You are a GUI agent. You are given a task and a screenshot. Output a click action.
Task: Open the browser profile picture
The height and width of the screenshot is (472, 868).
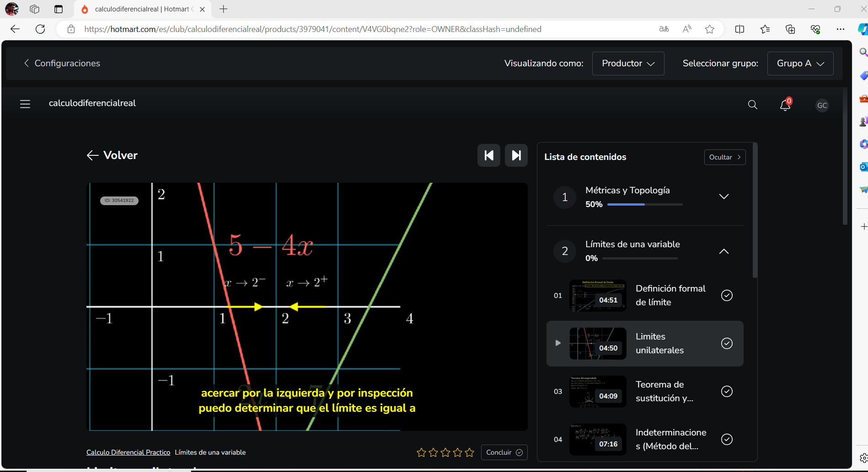[12, 9]
